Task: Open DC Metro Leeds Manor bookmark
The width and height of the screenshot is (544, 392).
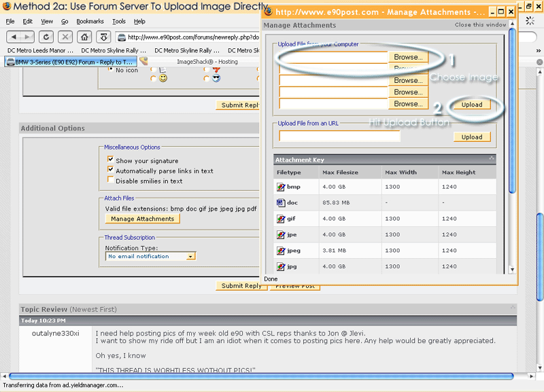Action: [40, 50]
